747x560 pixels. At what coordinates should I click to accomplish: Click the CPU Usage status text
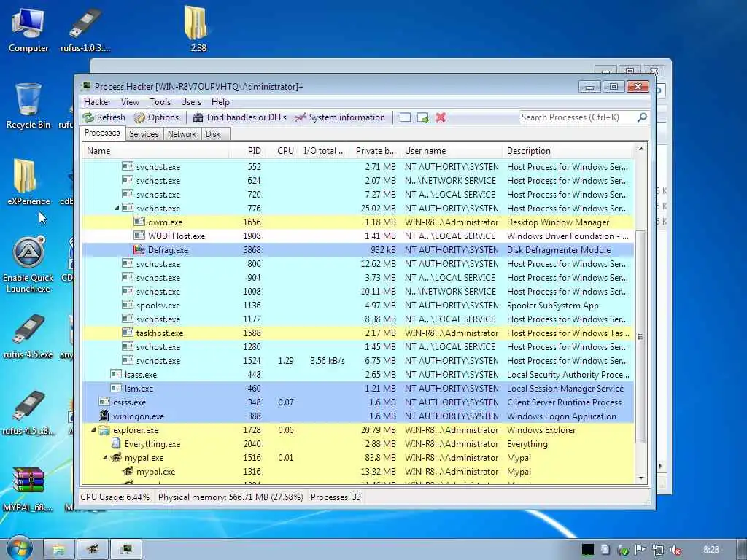[x=115, y=497]
